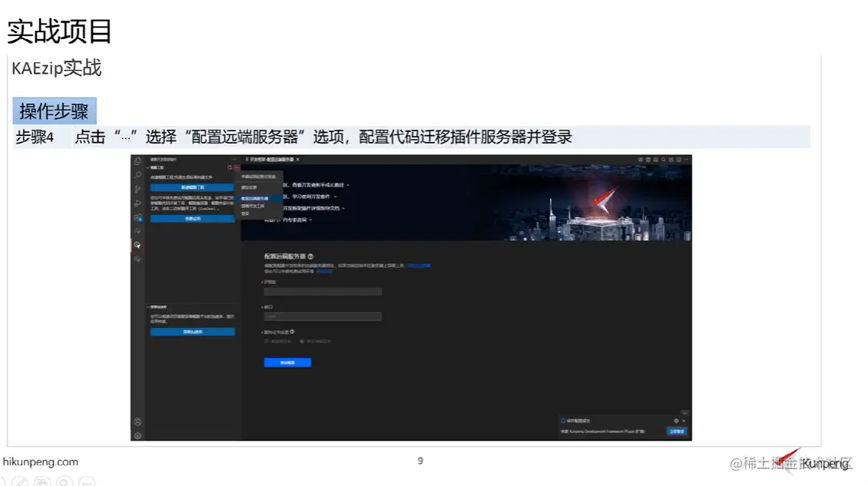Click the hikunpeng.com footer text
This screenshot has width=868, height=486.
(x=41, y=461)
